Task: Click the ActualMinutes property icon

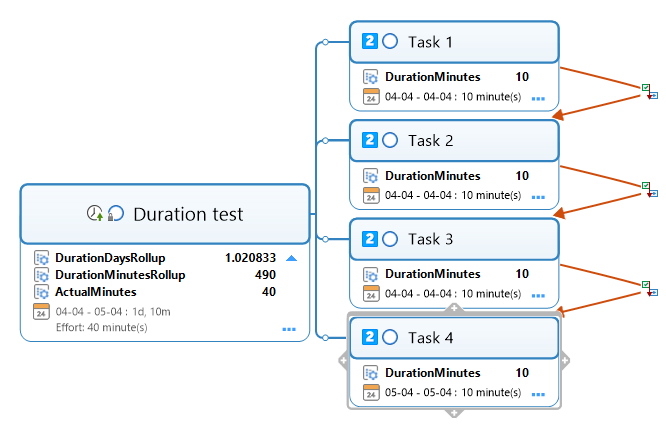Action: click(x=42, y=292)
